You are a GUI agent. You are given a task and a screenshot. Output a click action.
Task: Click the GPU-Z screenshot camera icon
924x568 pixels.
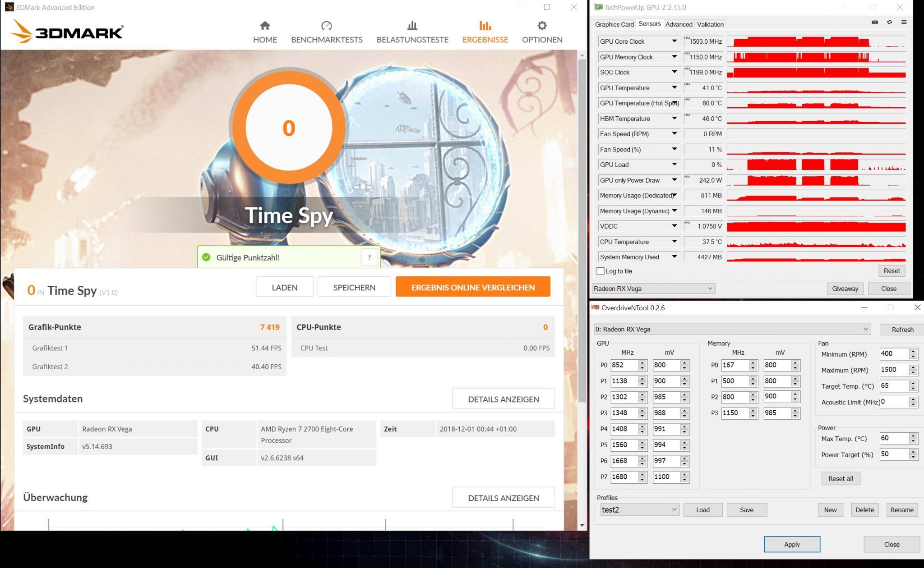pyautogui.click(x=874, y=22)
